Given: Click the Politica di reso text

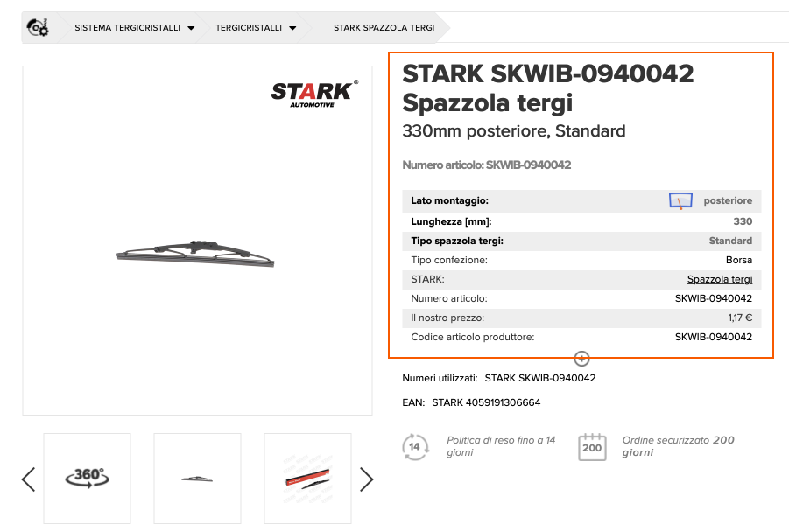Looking at the screenshot, I should [501, 446].
